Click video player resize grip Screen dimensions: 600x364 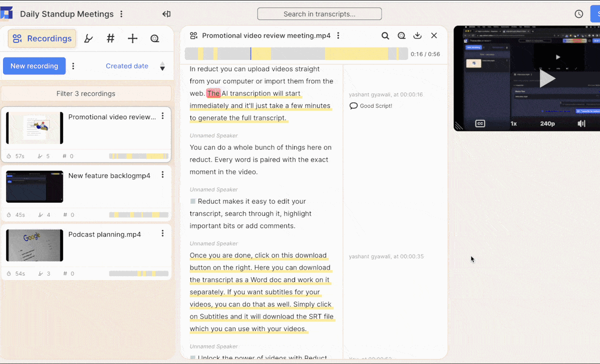(x=458, y=126)
